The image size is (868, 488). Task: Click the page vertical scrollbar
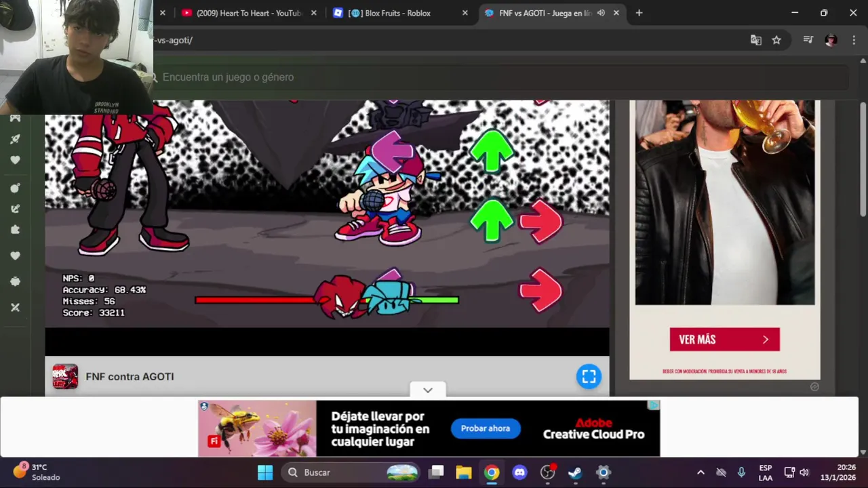(863, 159)
